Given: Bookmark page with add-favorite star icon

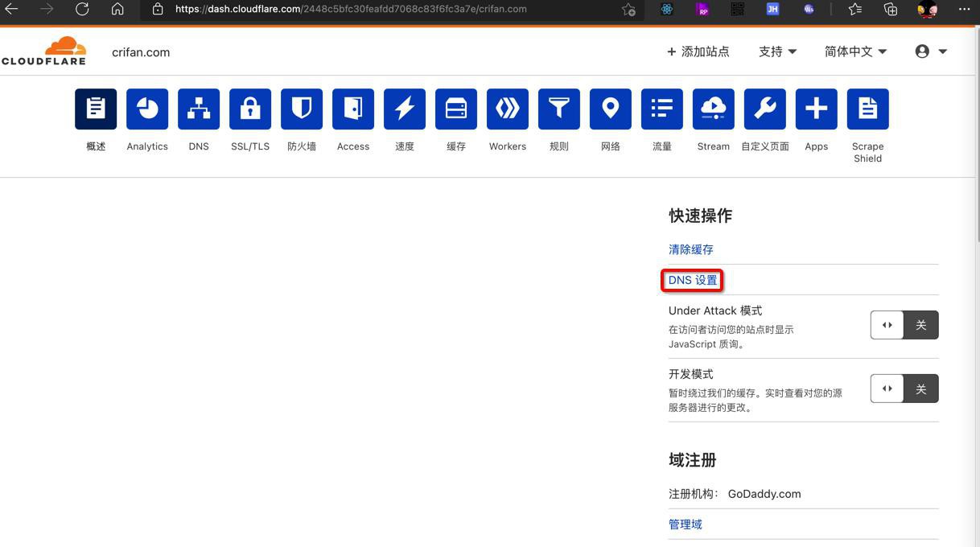Looking at the screenshot, I should pyautogui.click(x=628, y=10).
